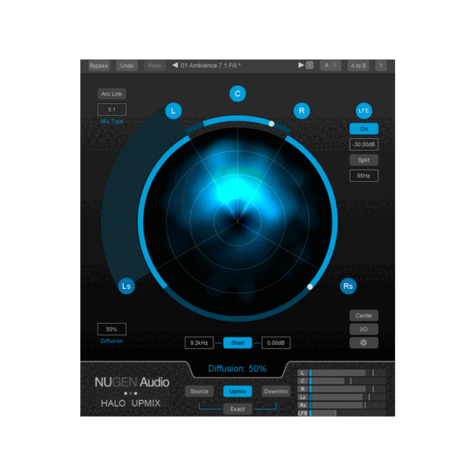The width and height of the screenshot is (476, 476).
Task: Switch to Downmix monitoring
Action: 275,391
